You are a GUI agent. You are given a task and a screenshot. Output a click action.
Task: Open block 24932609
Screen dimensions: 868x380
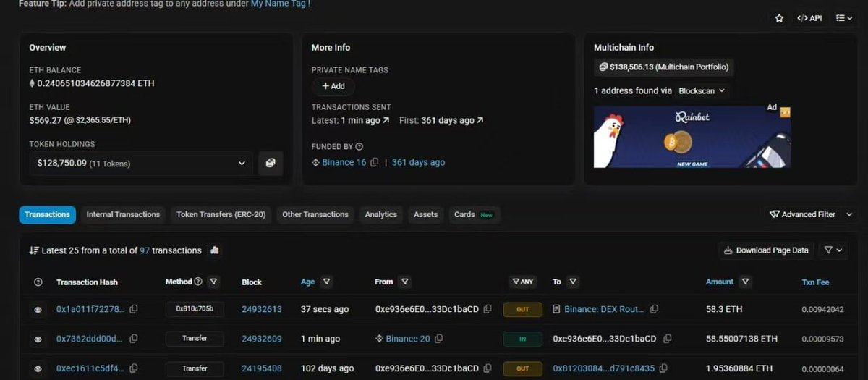[x=262, y=339]
